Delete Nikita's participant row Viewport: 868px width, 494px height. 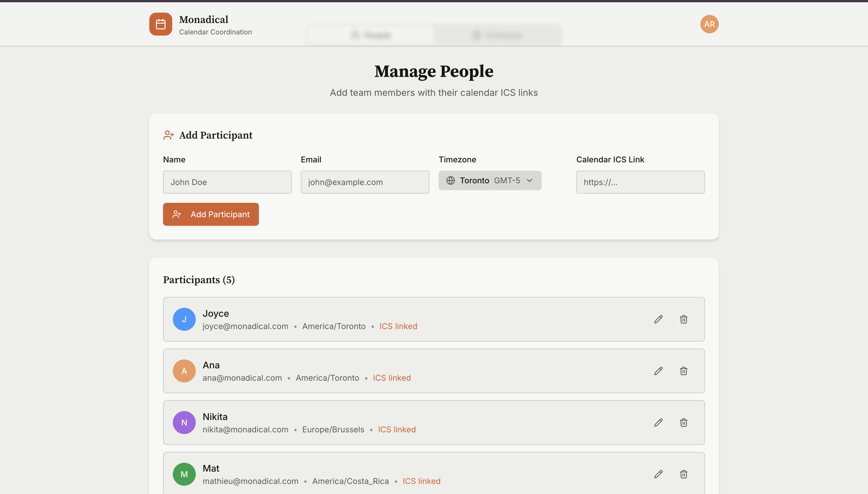683,422
